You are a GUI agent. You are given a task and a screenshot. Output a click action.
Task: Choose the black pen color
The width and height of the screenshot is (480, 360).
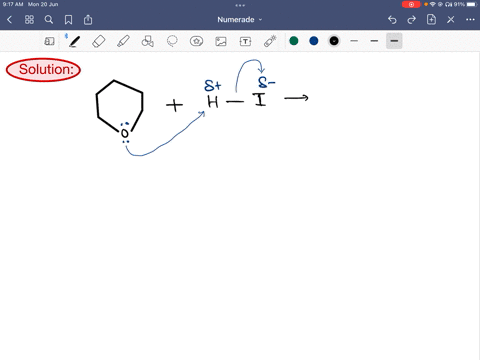(334, 41)
